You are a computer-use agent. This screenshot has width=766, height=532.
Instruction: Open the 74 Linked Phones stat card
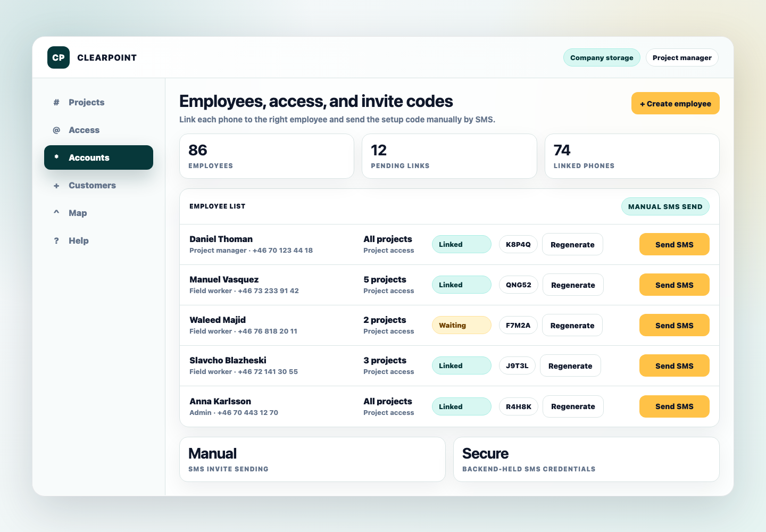click(632, 156)
